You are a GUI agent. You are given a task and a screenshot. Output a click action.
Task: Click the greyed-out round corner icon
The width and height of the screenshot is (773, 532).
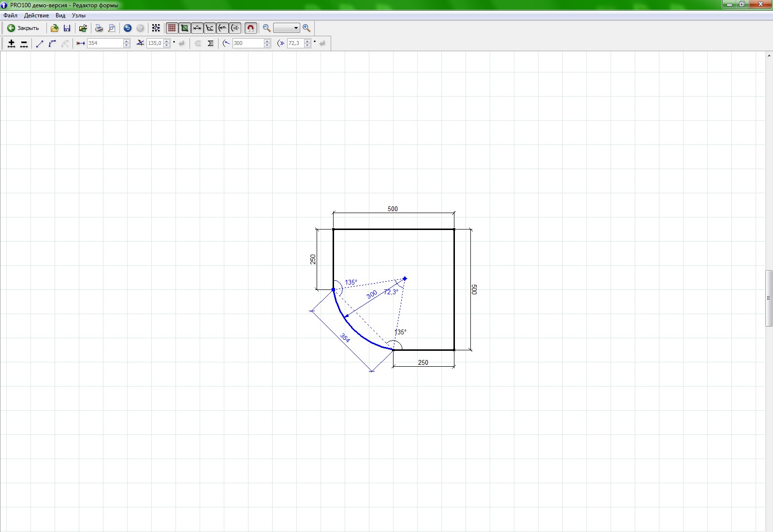pyautogui.click(x=198, y=43)
